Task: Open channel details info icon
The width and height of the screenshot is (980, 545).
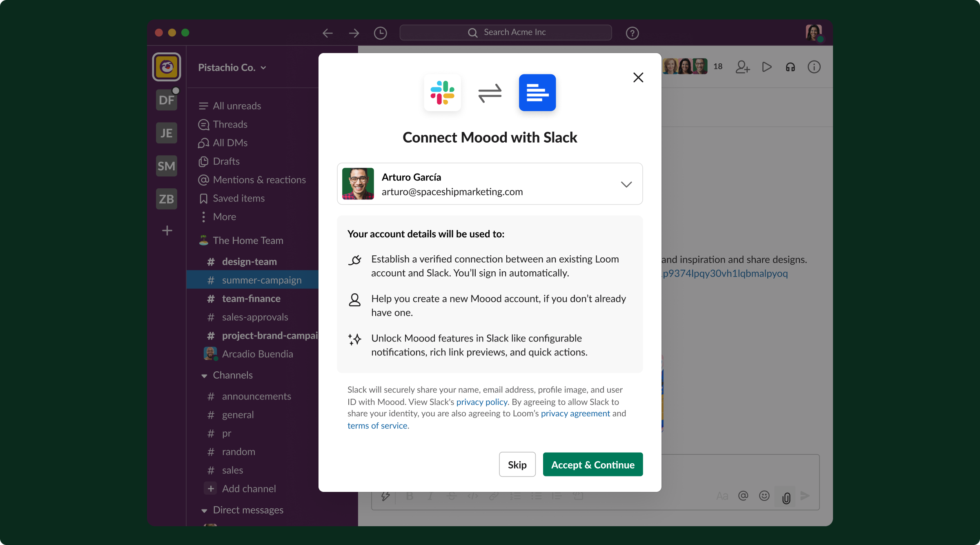Action: 814,67
